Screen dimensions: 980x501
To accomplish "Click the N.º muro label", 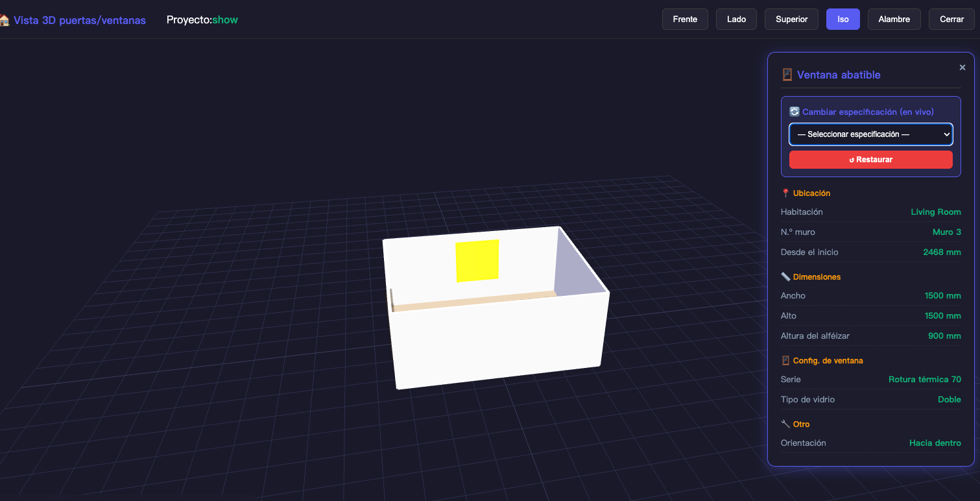I will coord(798,232).
